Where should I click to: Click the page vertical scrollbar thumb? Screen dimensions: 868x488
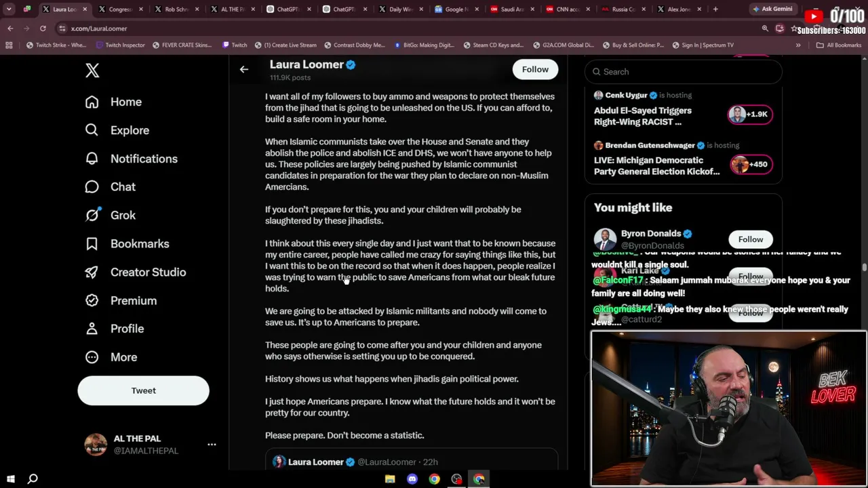tap(864, 268)
